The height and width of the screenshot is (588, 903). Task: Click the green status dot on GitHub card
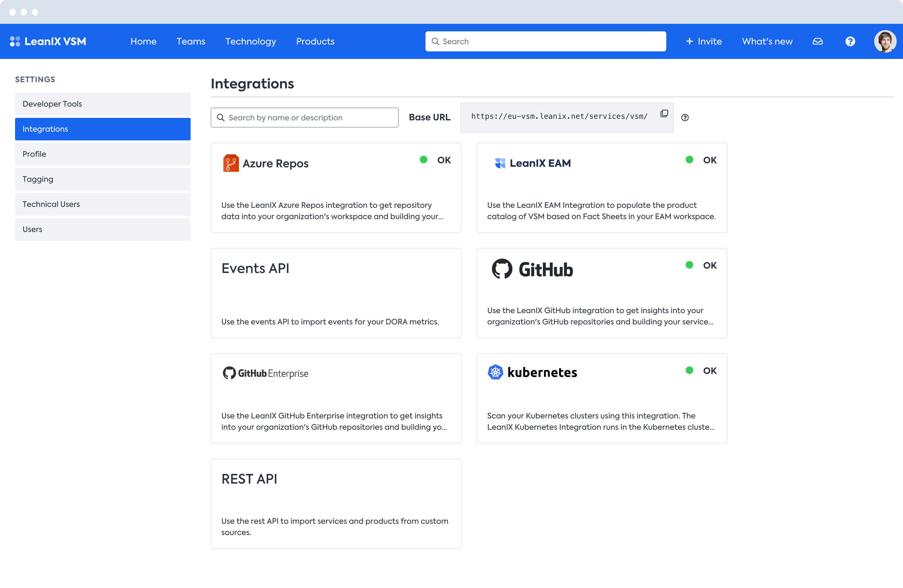pyautogui.click(x=689, y=265)
